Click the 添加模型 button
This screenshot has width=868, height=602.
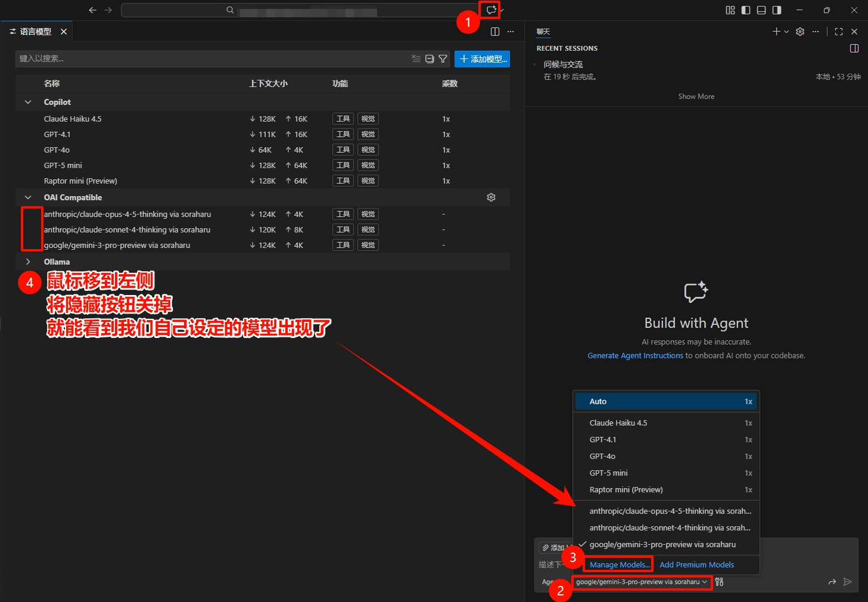pyautogui.click(x=482, y=59)
